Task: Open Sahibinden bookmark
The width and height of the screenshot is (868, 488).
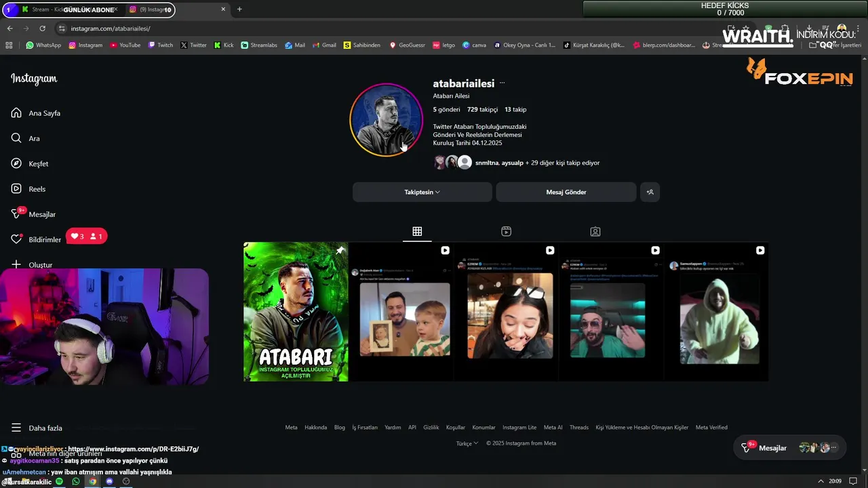Action: coord(362,45)
